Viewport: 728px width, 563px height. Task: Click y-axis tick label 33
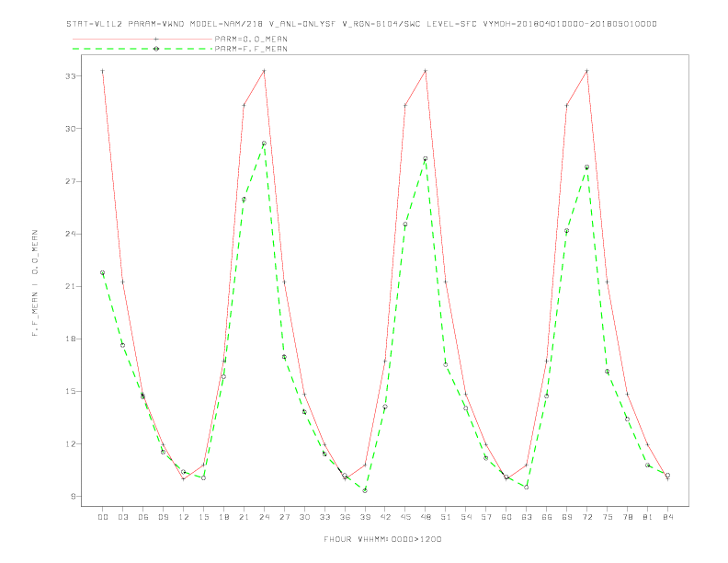point(71,75)
